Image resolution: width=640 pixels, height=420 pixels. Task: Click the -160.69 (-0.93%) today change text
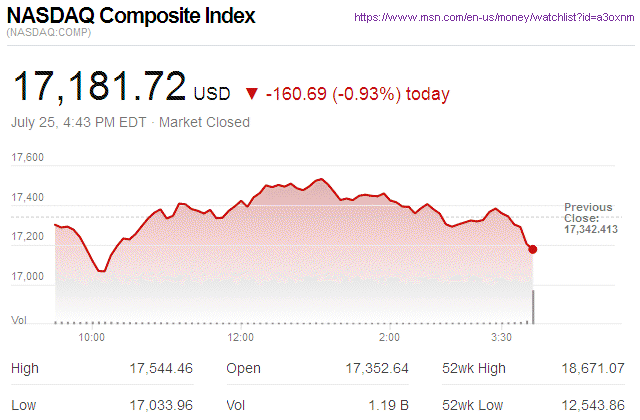(358, 94)
